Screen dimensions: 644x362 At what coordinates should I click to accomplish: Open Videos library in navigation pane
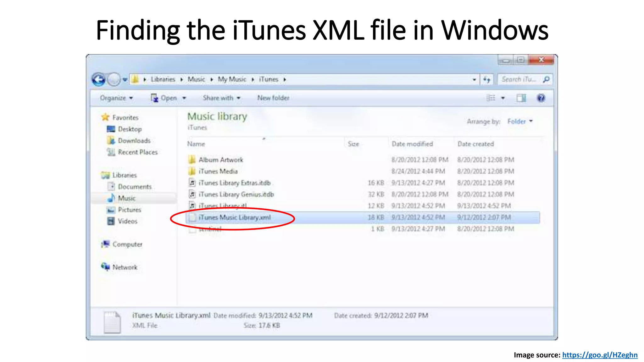point(128,221)
